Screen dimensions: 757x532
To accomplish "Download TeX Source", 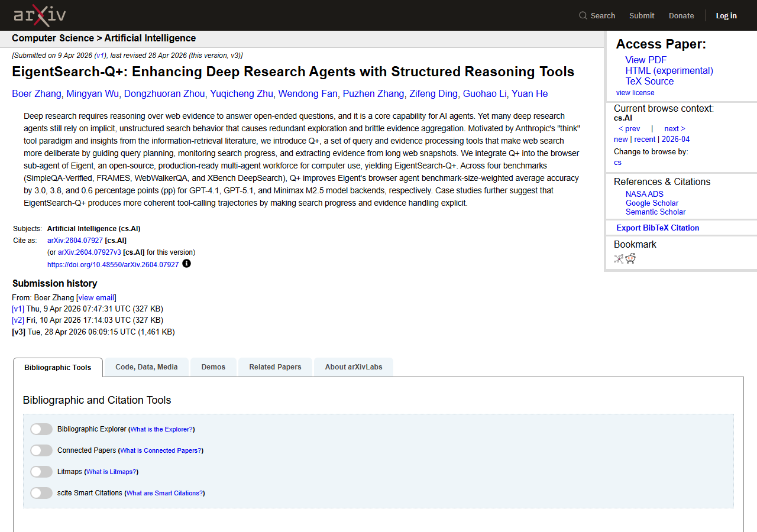I will click(649, 81).
